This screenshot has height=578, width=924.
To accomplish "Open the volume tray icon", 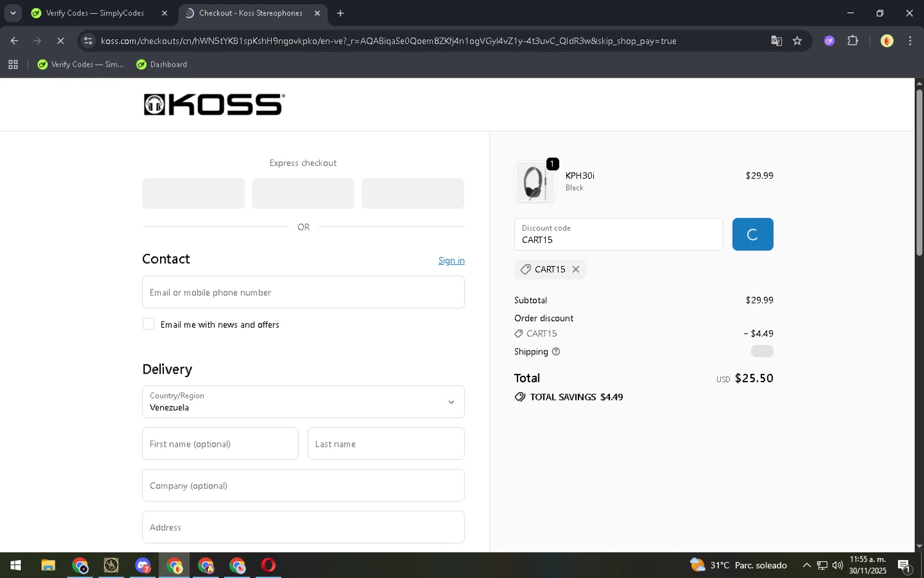I will pos(838,565).
